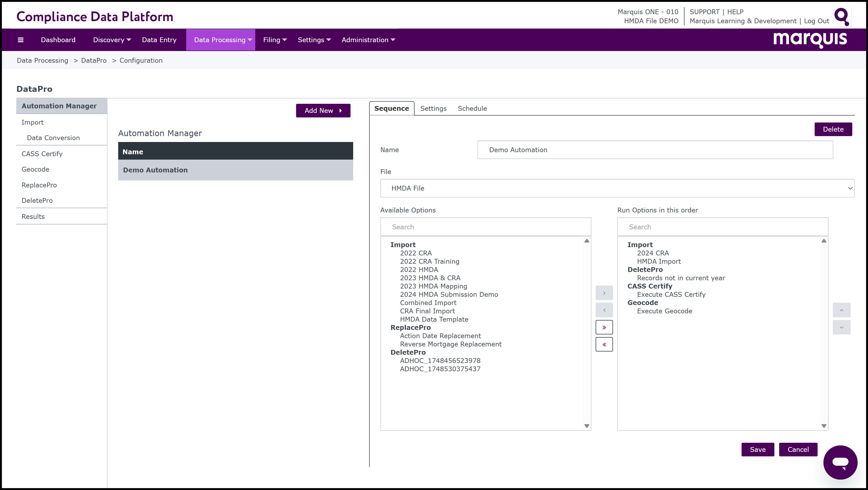This screenshot has height=490, width=868.
Task: Move run option down in order
Action: [841, 327]
